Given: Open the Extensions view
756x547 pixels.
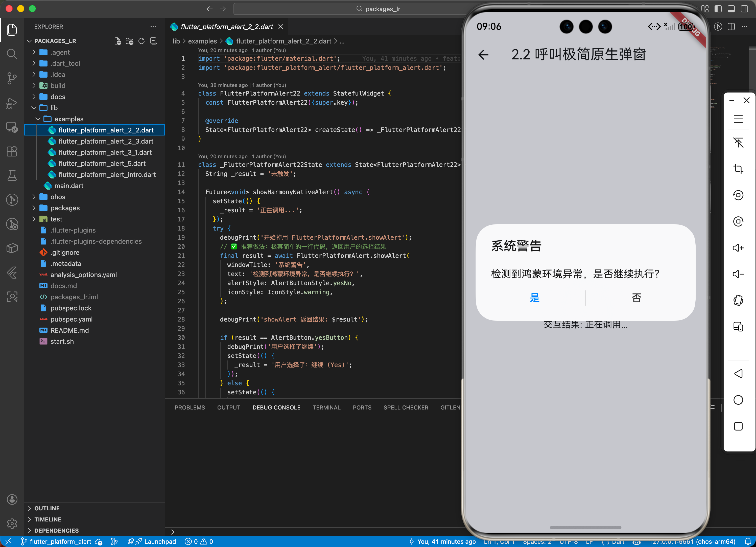Looking at the screenshot, I should pyautogui.click(x=12, y=151).
